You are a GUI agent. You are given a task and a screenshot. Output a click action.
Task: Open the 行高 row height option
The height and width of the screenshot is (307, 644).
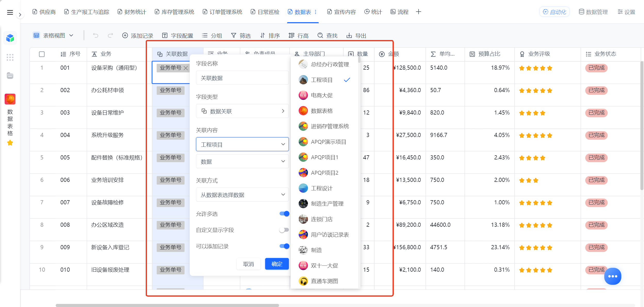299,35
